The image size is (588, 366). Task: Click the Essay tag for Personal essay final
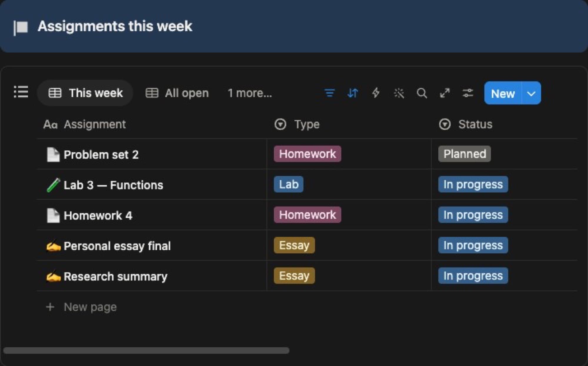pyautogui.click(x=294, y=245)
